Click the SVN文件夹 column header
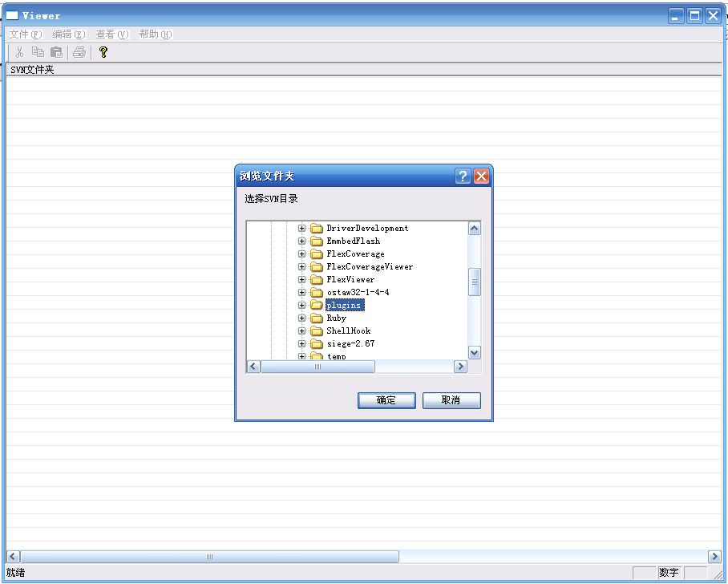Viewport: 728px width, 584px height. [364, 70]
